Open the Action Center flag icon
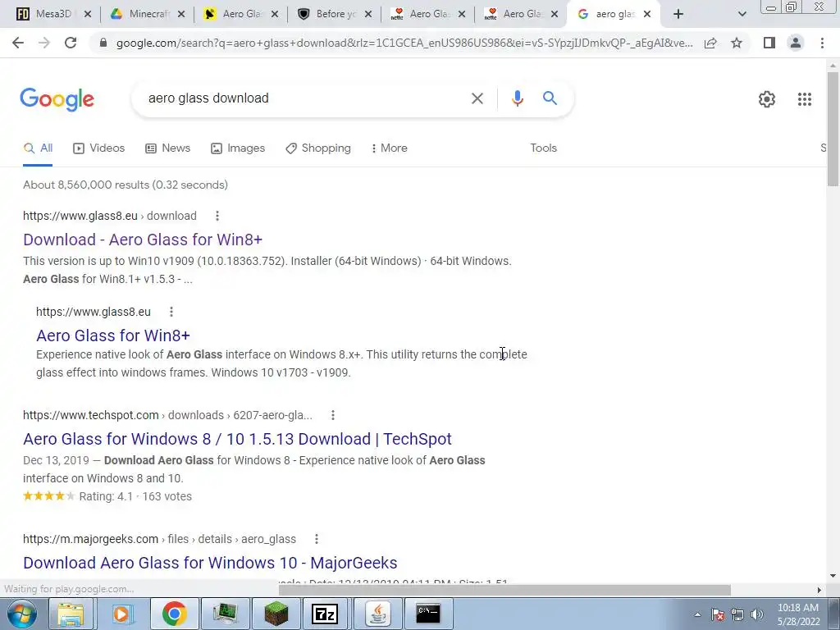The width and height of the screenshot is (840, 630). pyautogui.click(x=717, y=614)
